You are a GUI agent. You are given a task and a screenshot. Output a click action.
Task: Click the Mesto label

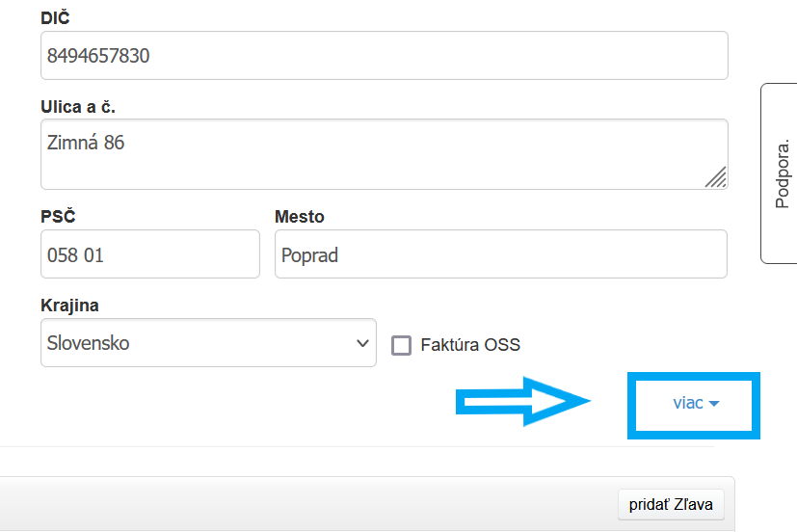(299, 217)
